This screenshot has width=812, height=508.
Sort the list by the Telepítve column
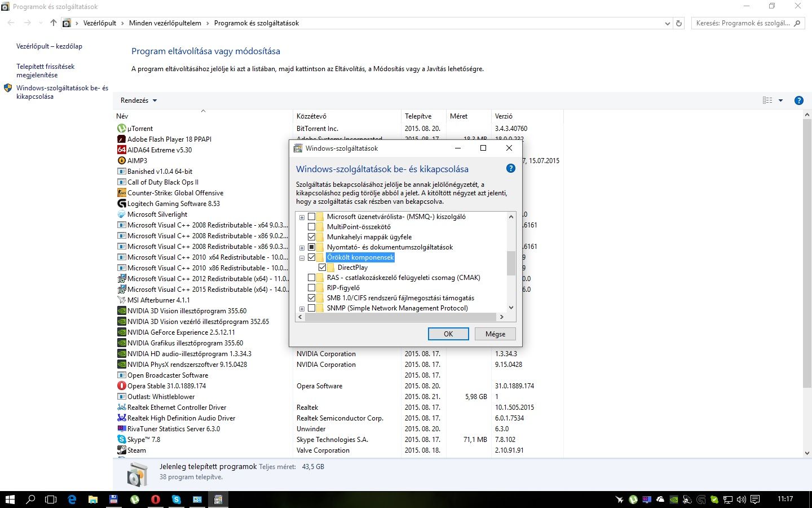click(x=423, y=116)
